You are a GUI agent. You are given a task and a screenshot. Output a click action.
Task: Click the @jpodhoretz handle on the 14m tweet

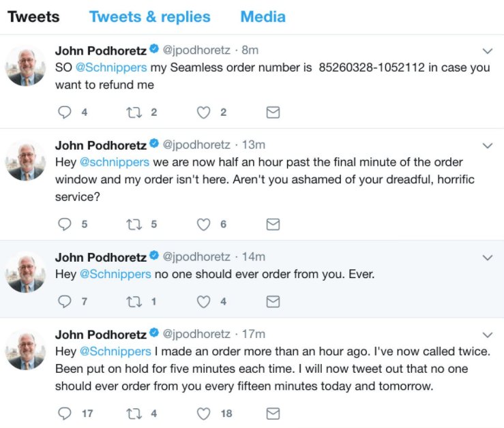pos(196,257)
